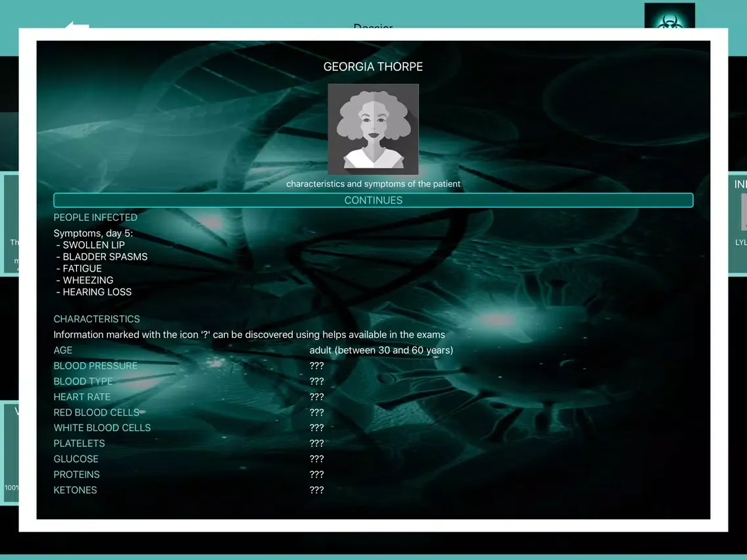Click the ??? value for BLOOD PRESSURE

(316, 365)
